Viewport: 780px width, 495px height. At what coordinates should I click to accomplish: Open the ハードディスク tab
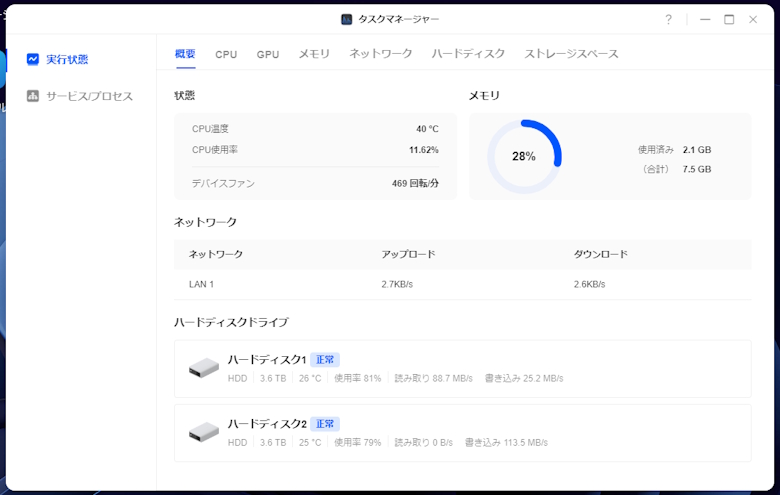coord(468,54)
